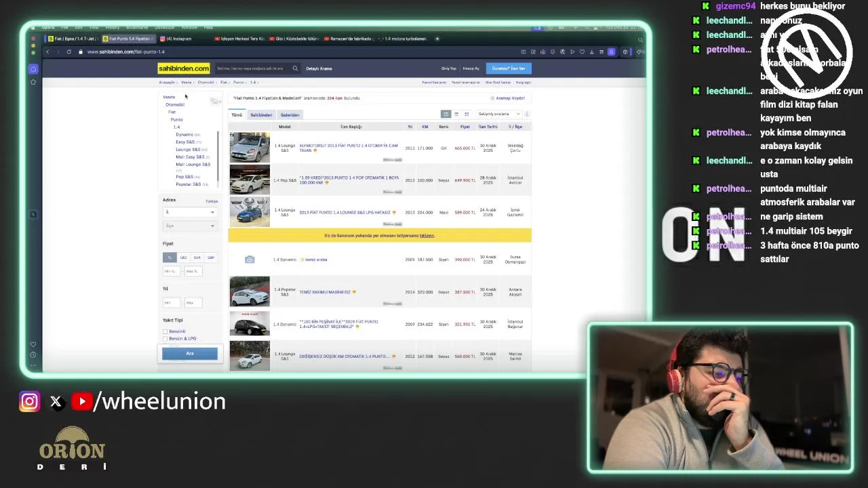The height and width of the screenshot is (488, 868).
Task: Click the camera placeholder of temiz araba
Action: point(250,260)
